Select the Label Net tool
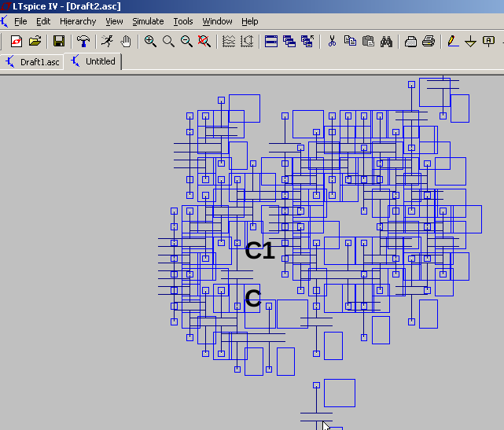 (488, 42)
